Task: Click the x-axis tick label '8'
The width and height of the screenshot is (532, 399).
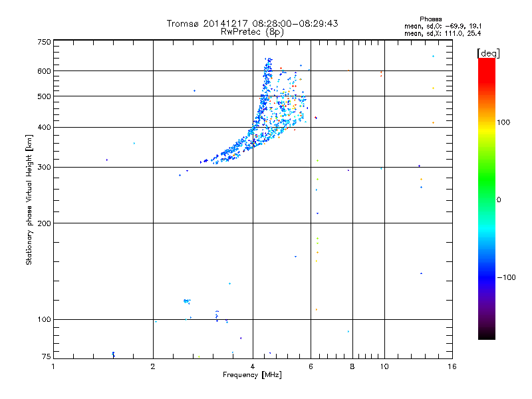Action: [x=352, y=366]
